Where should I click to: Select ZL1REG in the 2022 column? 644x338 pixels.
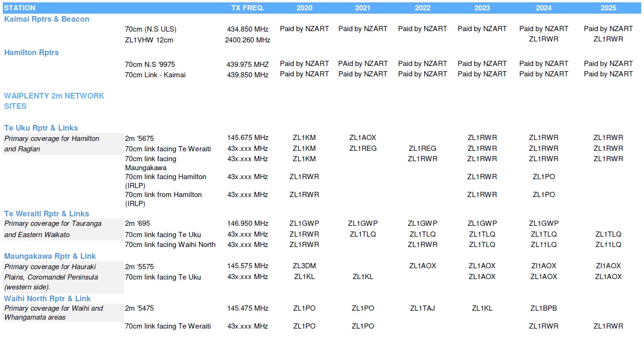422,148
